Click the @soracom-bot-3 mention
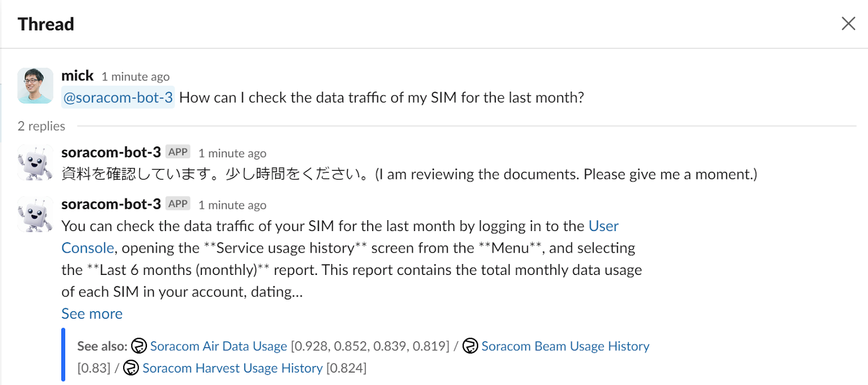868x385 pixels. (x=118, y=98)
